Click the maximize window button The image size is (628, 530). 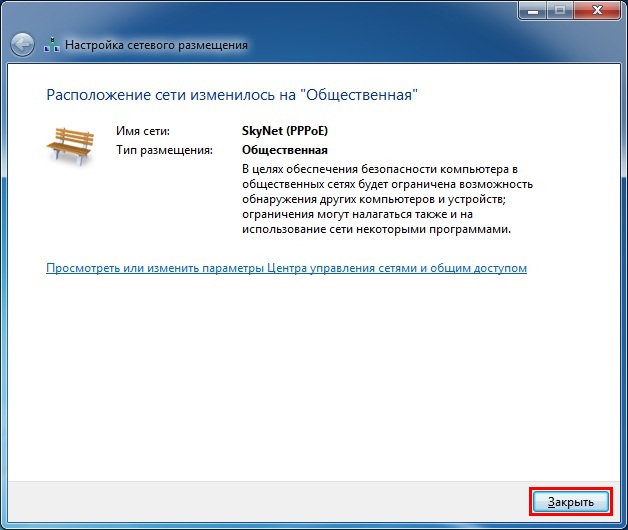560,10
